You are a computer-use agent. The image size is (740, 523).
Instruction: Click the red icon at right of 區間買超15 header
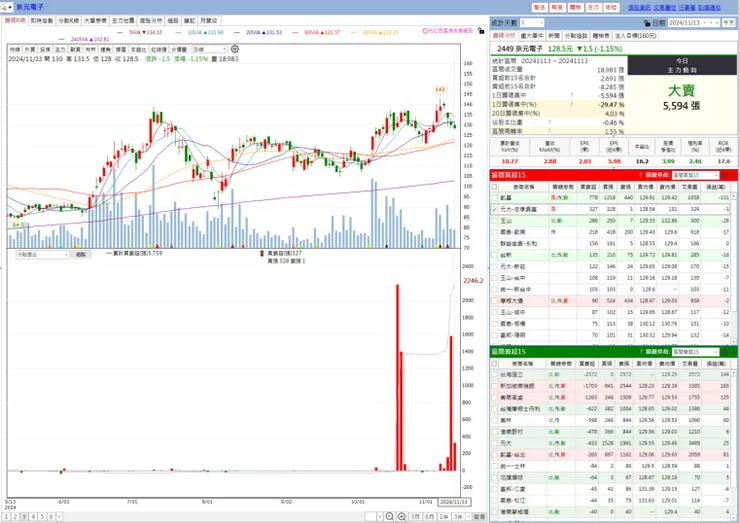[726, 175]
